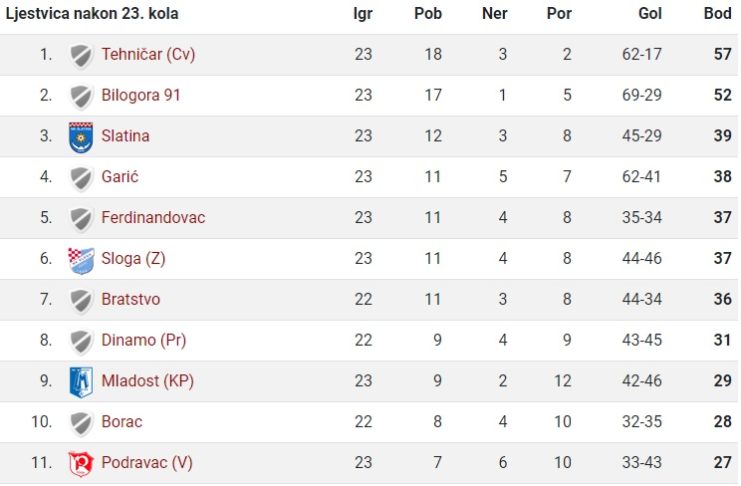
Task: Click the Ferdinandovac shield icon
Action: [81, 219]
